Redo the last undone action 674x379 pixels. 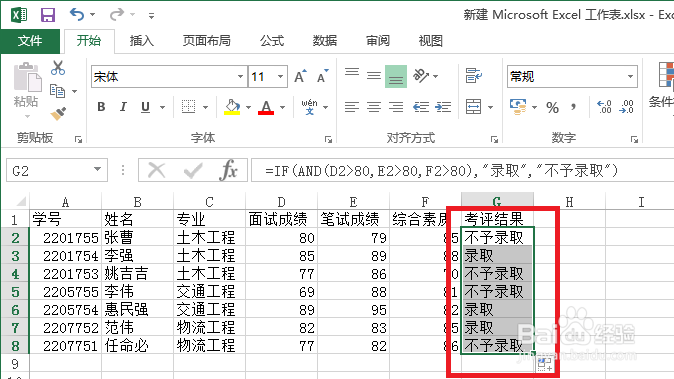116,15
